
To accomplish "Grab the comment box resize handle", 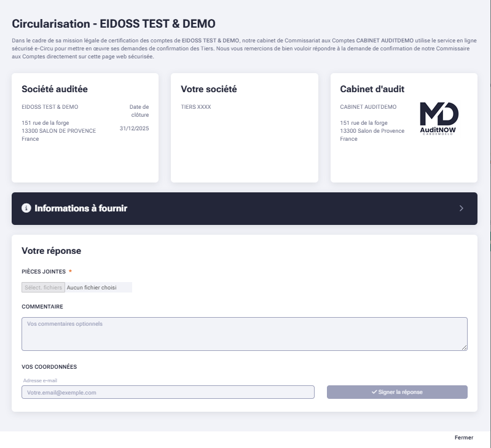I will pyautogui.click(x=465, y=348).
